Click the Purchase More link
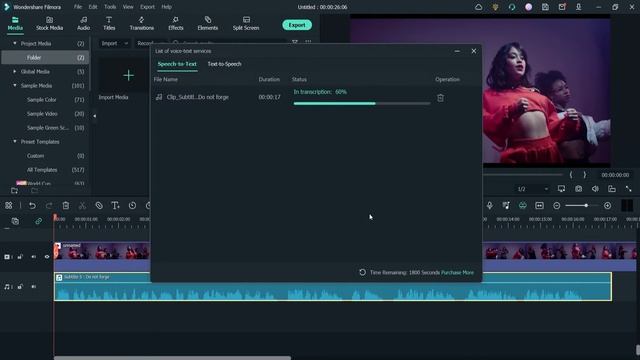 [x=457, y=272]
